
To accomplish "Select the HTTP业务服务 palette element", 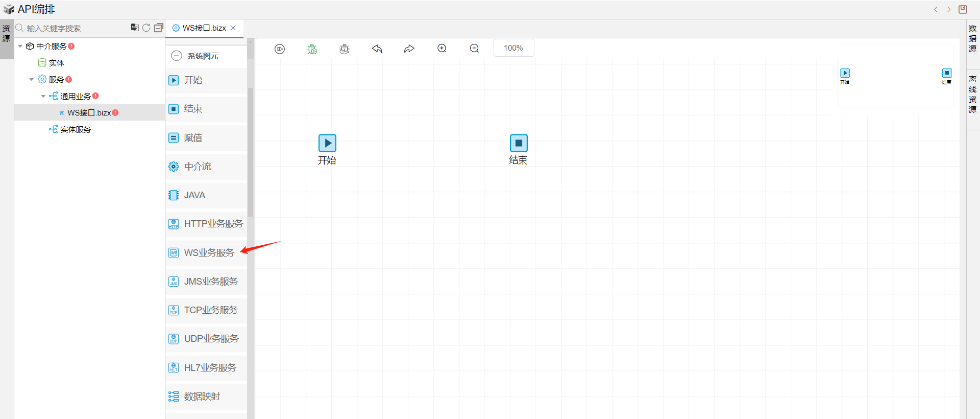I will (213, 224).
